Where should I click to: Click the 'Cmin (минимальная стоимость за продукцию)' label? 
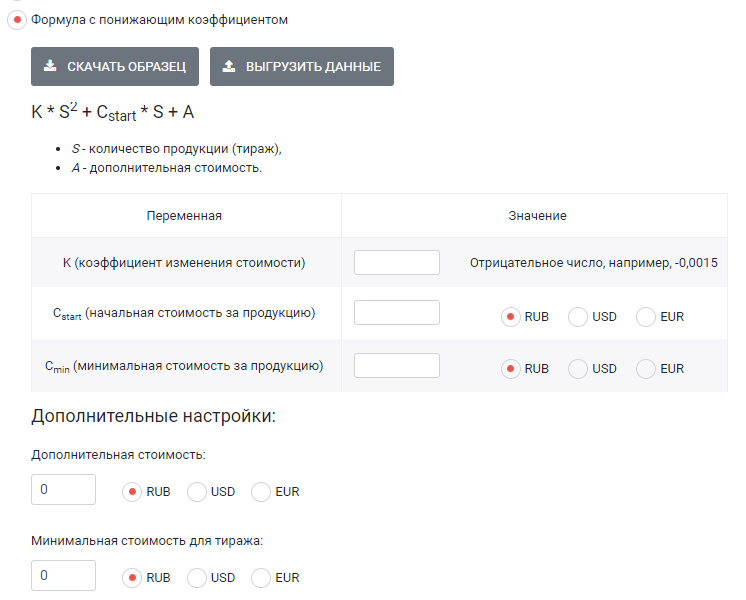[184, 366]
